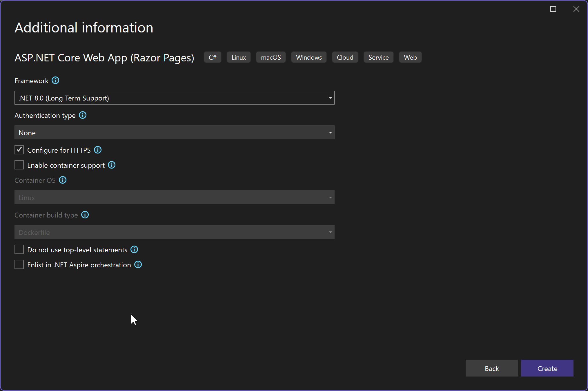Viewport: 588px width, 391px height.
Task: Open the Authentication type dropdown
Action: point(174,133)
